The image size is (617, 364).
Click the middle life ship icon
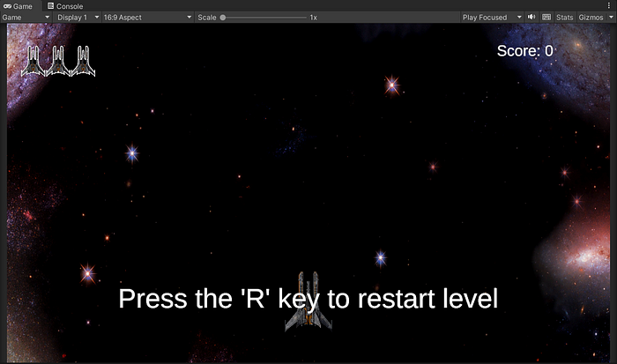point(58,61)
